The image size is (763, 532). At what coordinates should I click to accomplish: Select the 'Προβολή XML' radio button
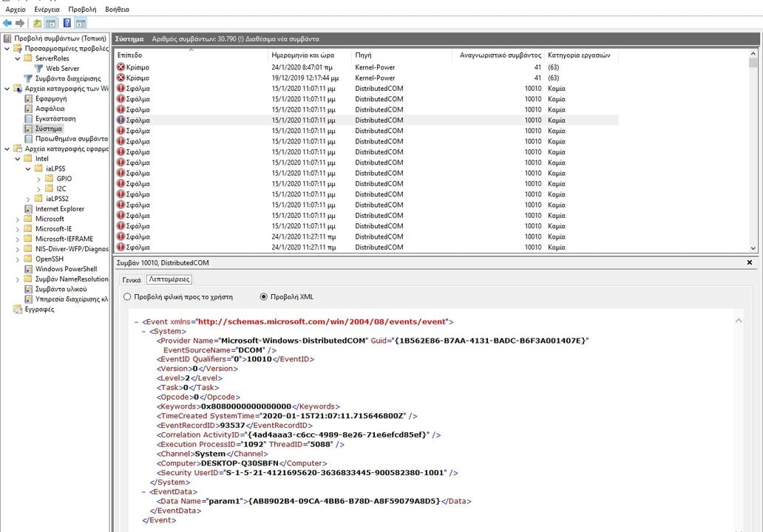click(x=263, y=296)
